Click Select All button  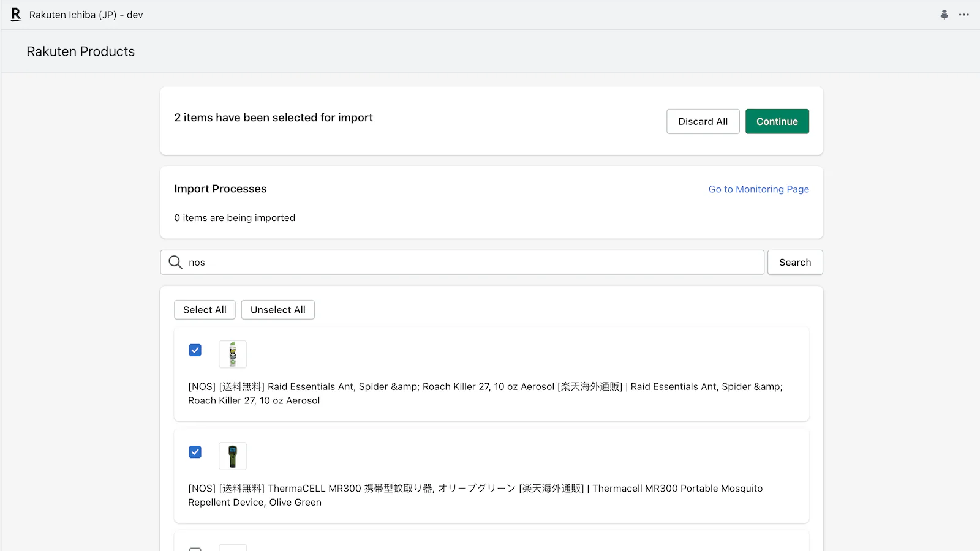point(205,310)
